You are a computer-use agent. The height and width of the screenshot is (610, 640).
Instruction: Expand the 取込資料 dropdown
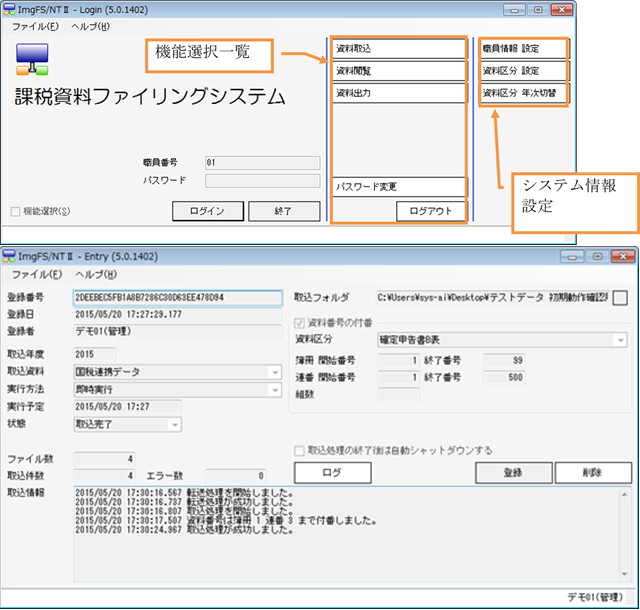pyautogui.click(x=275, y=372)
